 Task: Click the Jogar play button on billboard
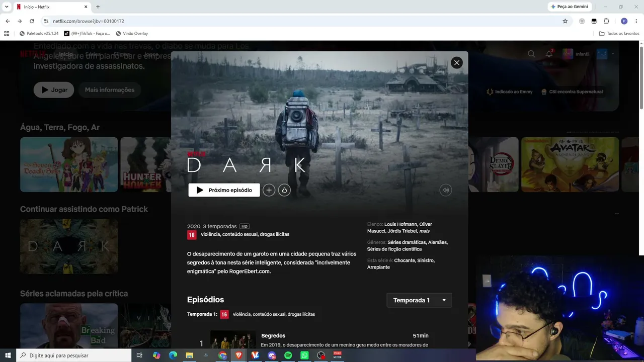coord(54,90)
